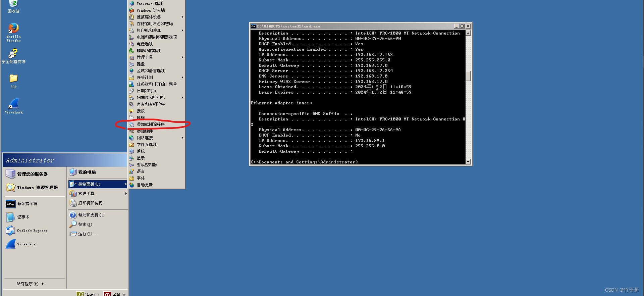This screenshot has height=296, width=644.
Task: Open 安全配置向导 desktop shortcut
Action: (13, 56)
